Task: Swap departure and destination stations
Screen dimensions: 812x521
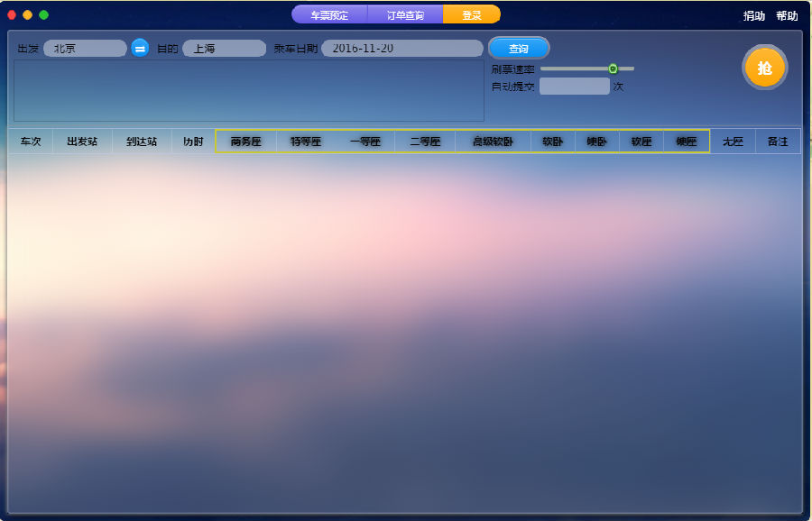Action: click(140, 49)
